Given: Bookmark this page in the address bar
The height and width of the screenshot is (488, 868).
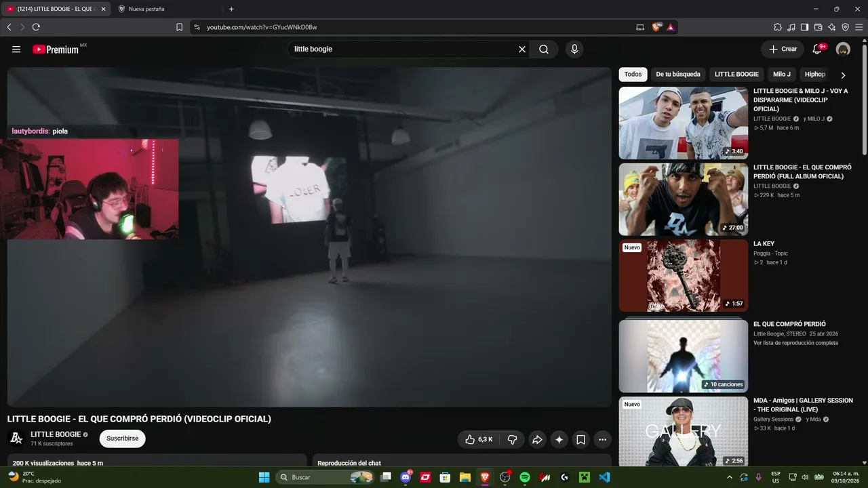Looking at the screenshot, I should click(x=179, y=27).
